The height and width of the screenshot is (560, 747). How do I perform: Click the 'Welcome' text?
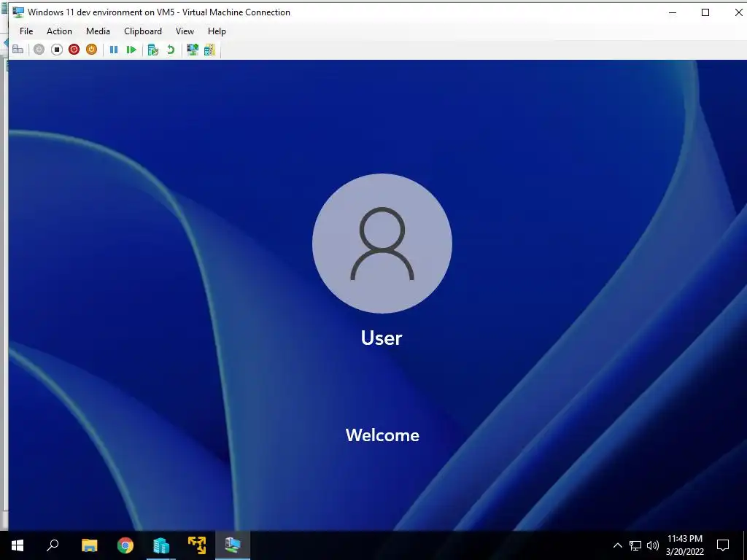(382, 435)
